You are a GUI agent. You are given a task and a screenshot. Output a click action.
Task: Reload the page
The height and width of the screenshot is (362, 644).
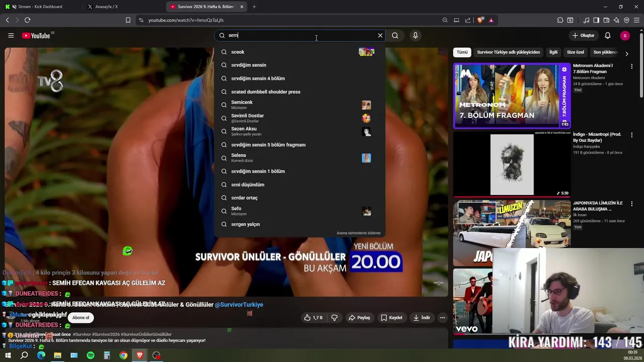pos(27,20)
